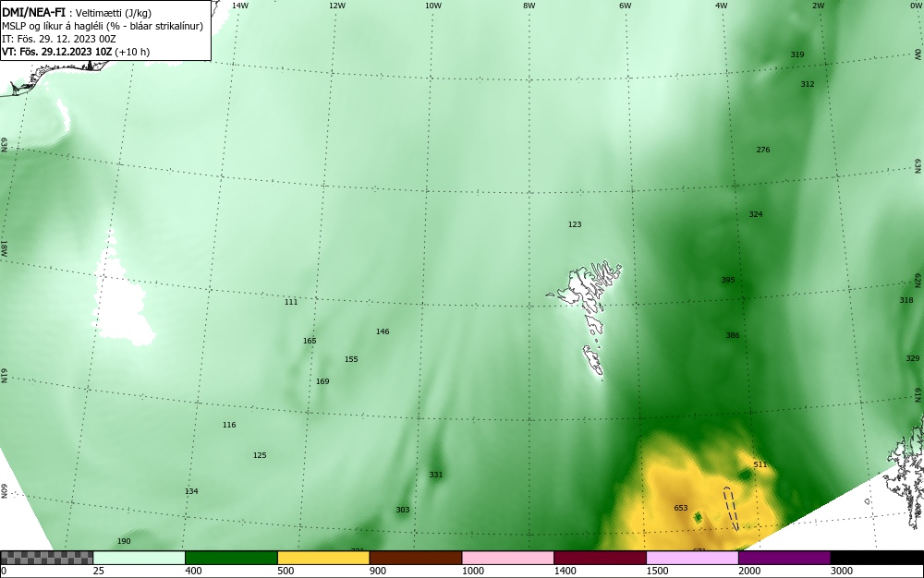Pick the value '276' on the map

[x=763, y=150]
